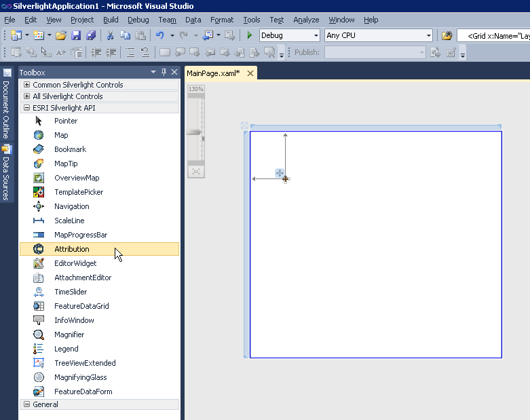Select TreeViewExtended in the Toolbox
This screenshot has height=420, width=530.
(99, 363)
